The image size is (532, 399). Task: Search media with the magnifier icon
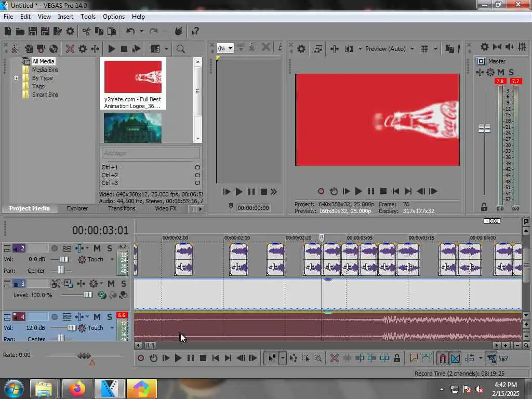tap(180, 49)
